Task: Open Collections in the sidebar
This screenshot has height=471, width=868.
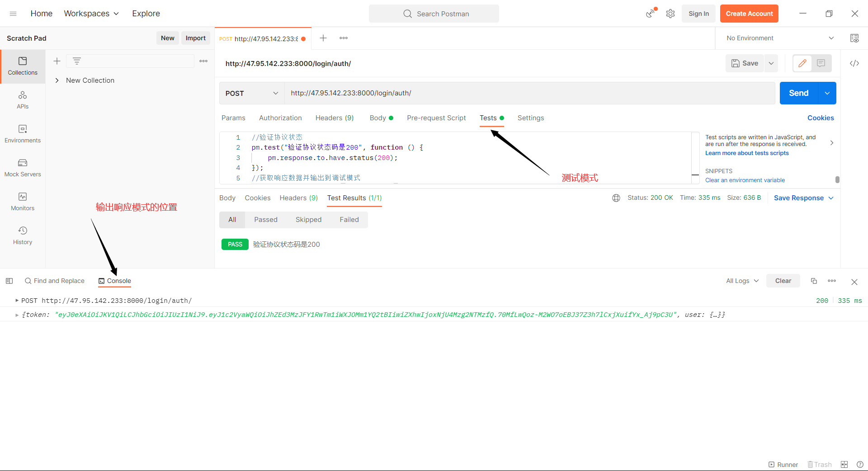Action: [23, 66]
